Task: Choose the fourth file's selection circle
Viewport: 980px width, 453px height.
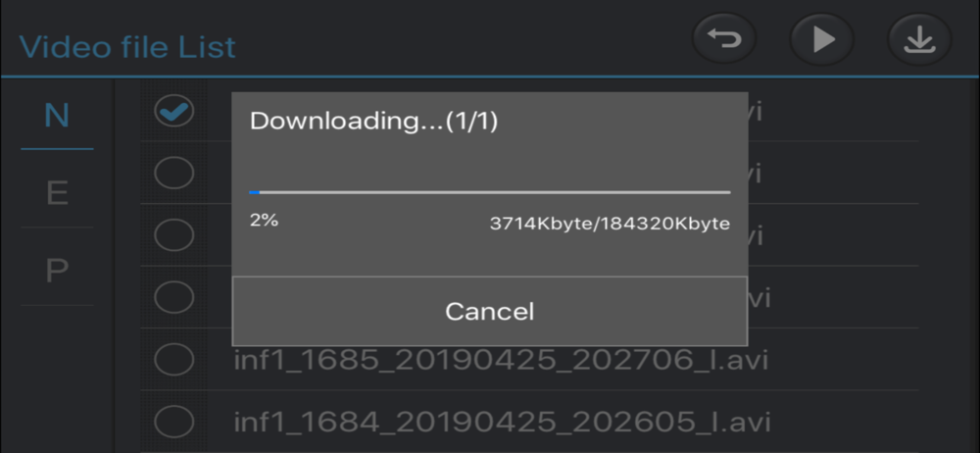Action: point(174,296)
